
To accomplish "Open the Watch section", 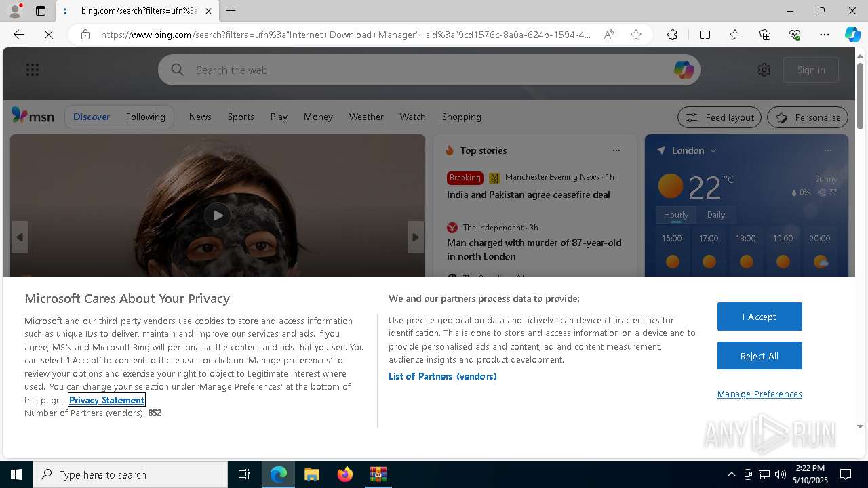I will (x=412, y=117).
